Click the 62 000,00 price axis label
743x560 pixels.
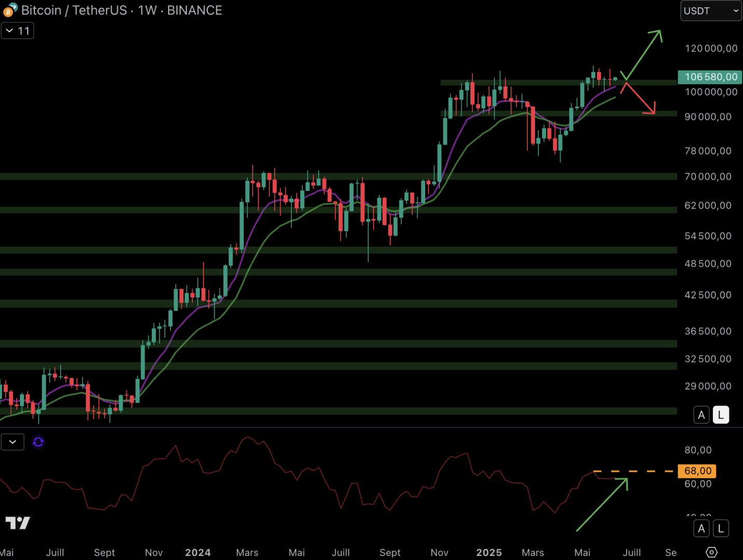708,205
